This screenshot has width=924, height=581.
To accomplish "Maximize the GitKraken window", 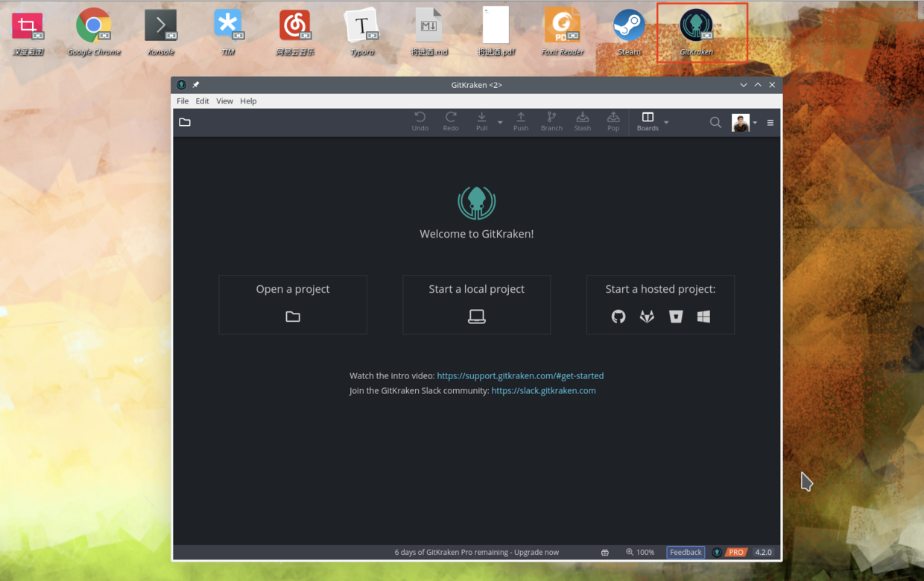I will 758,85.
